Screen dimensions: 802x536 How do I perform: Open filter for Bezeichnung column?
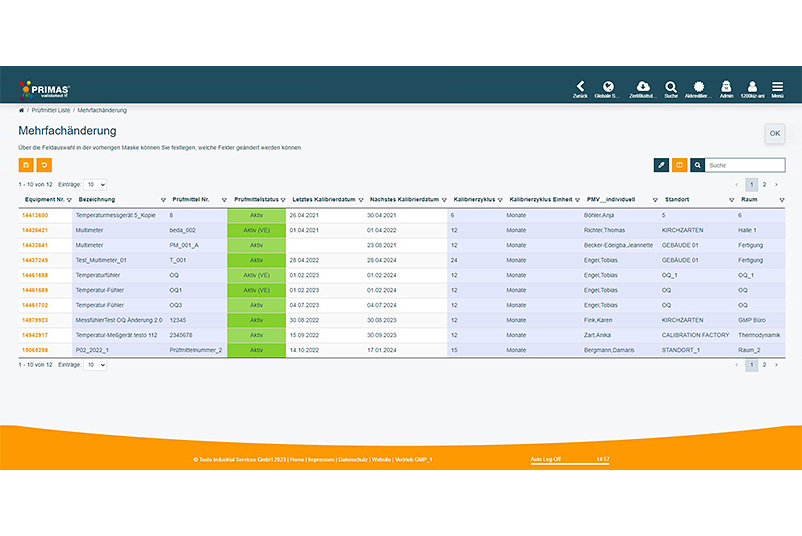(163, 200)
